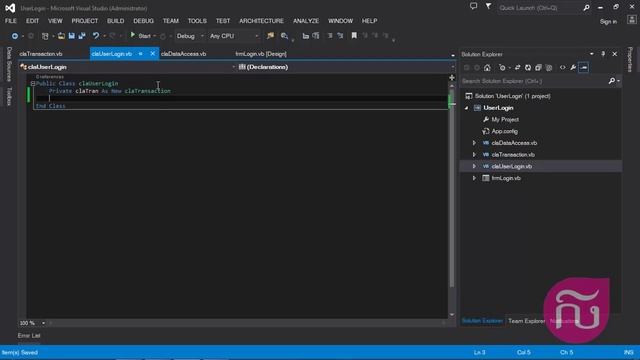The image size is (640, 360).
Task: Open the Solution Explorer window options dropdown arrow
Action: click(x=591, y=54)
